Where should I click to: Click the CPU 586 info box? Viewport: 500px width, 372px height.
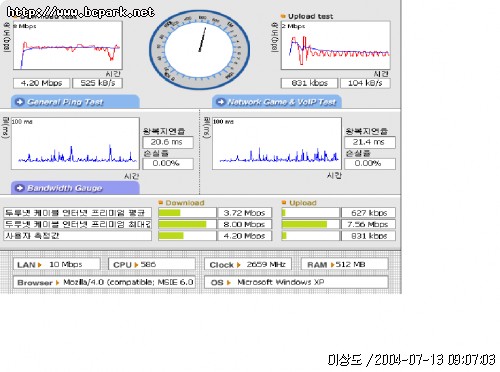coord(152,264)
